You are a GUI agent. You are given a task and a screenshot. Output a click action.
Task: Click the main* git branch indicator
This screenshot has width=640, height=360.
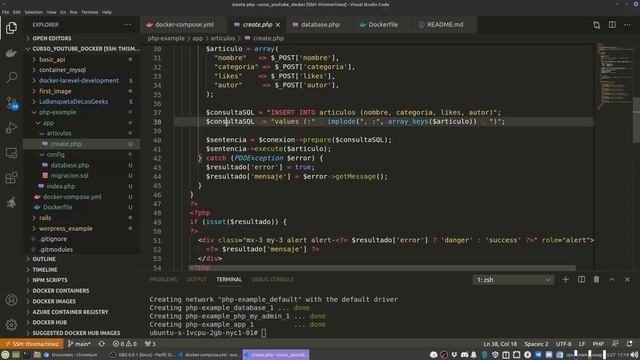tap(79, 344)
